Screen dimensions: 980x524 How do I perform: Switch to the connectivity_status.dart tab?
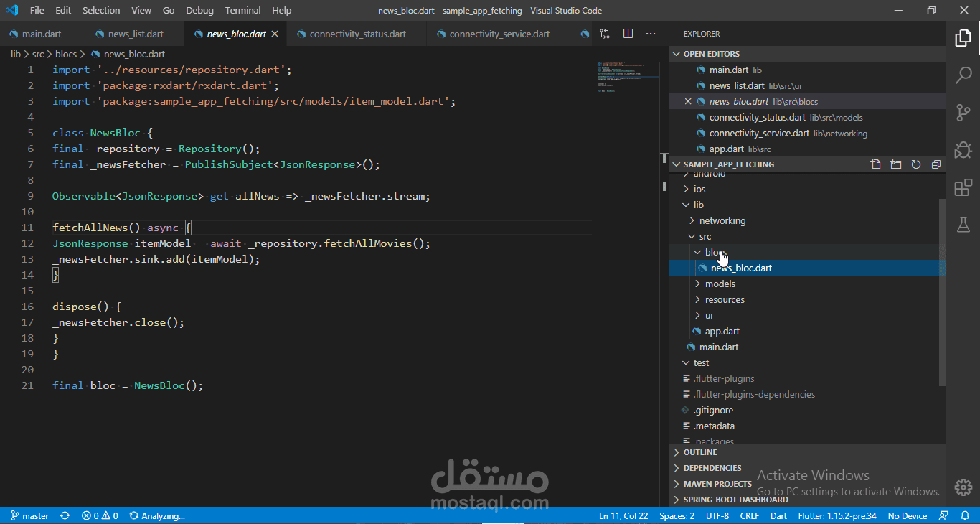tap(357, 34)
